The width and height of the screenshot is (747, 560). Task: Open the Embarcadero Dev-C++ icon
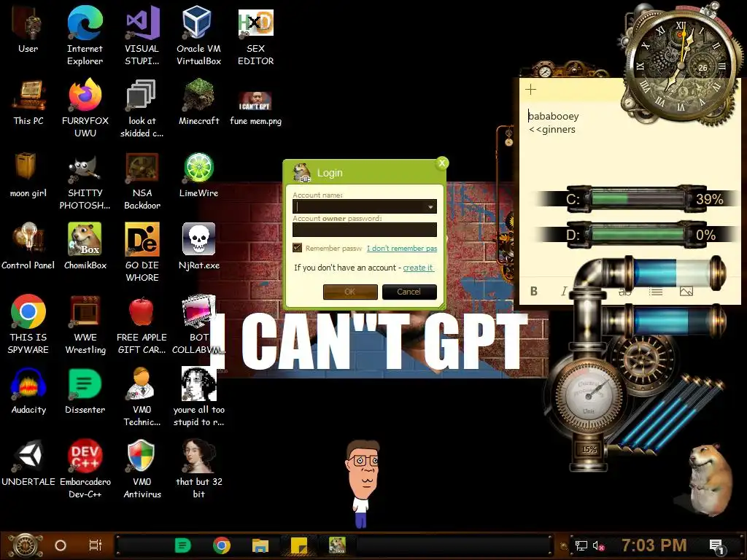(85, 469)
